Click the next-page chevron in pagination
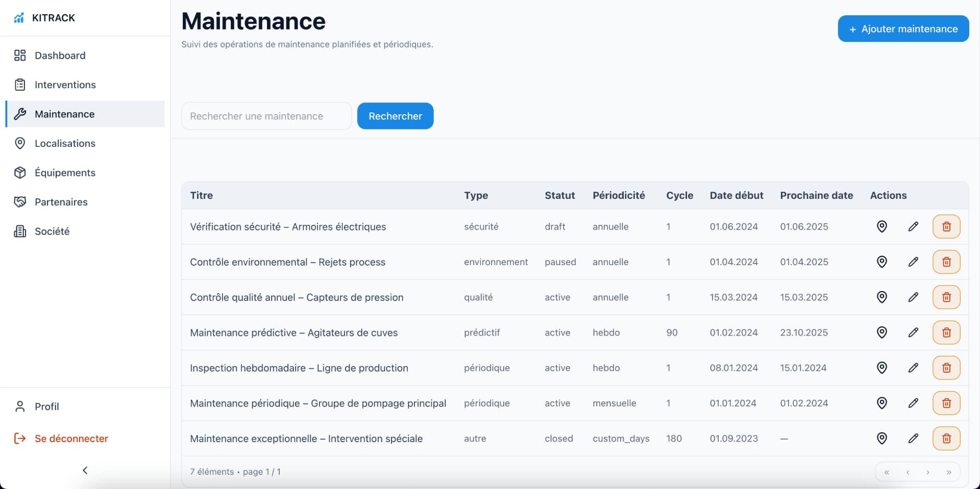 pos(928,472)
